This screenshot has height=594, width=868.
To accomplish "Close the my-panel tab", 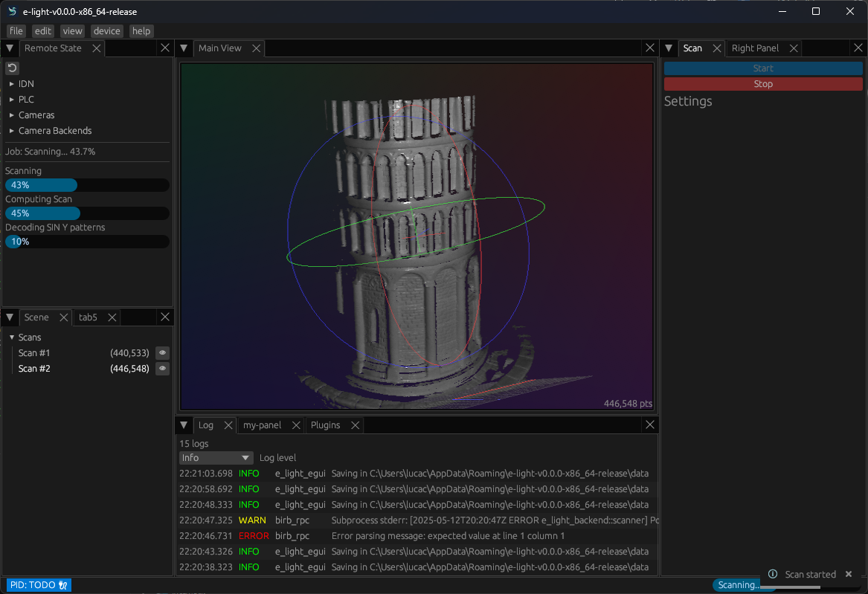I will click(x=296, y=425).
